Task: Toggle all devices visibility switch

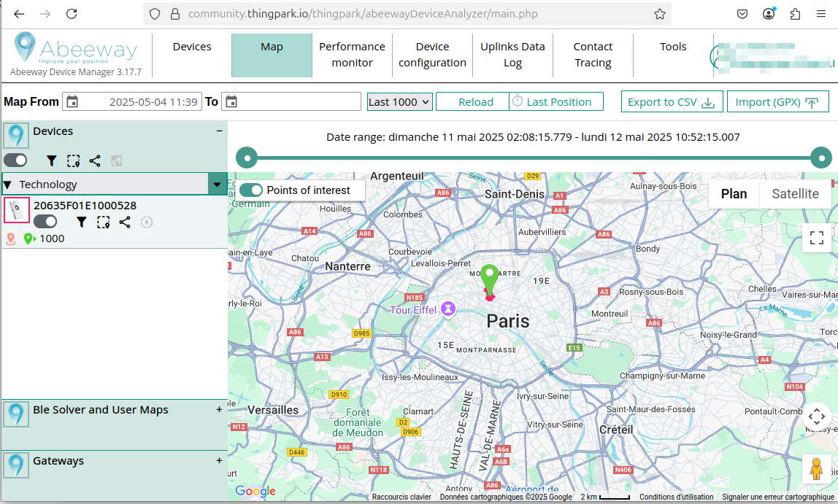Action: 15,160
